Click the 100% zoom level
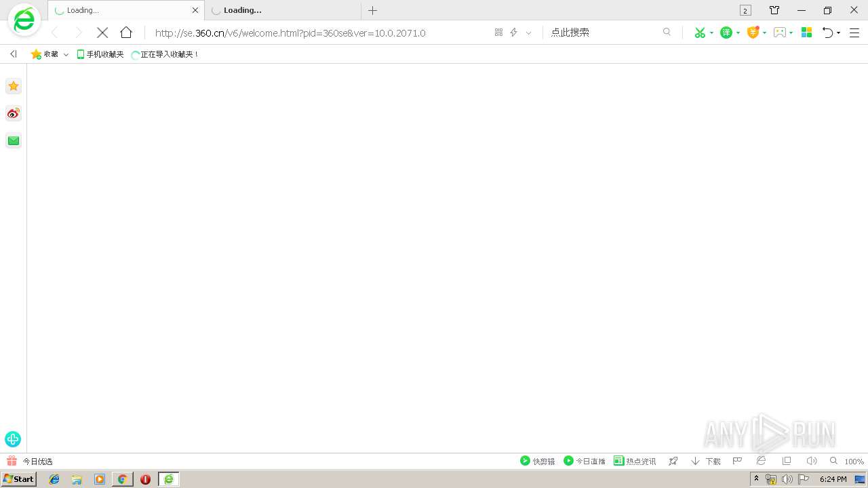The image size is (868, 488). [x=854, y=462]
